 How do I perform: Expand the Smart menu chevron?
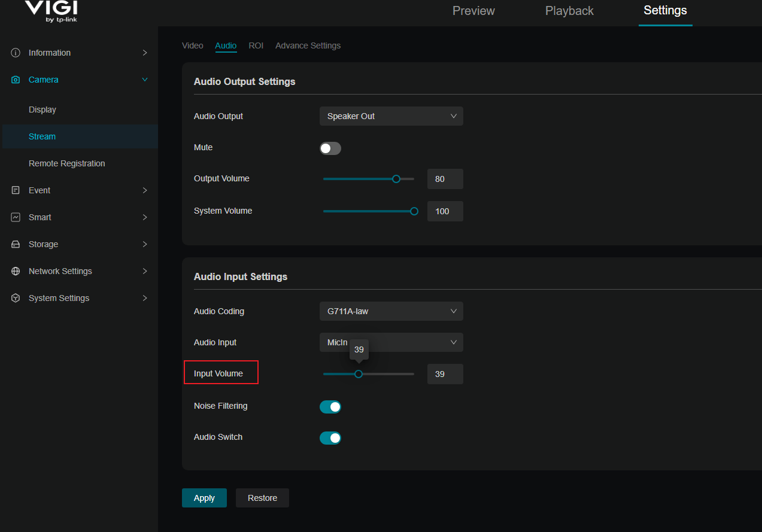(x=145, y=217)
